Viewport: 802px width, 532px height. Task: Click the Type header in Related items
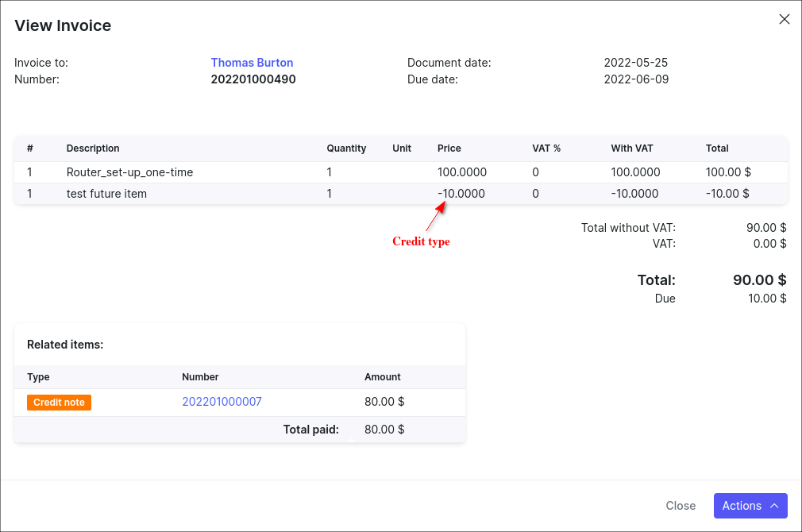(38, 377)
